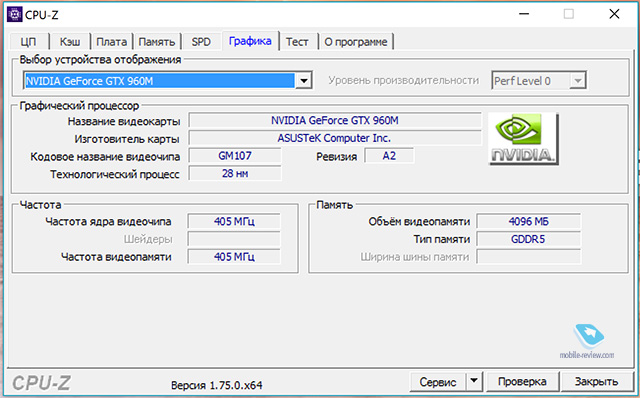640x398 pixels.
Task: Close the CPU-Z window with X
Action: 614,14
